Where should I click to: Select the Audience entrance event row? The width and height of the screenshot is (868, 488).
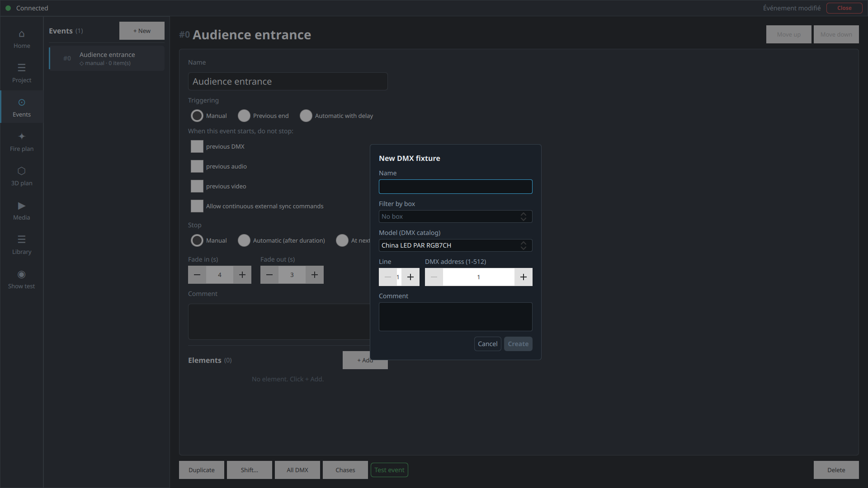[x=107, y=58]
